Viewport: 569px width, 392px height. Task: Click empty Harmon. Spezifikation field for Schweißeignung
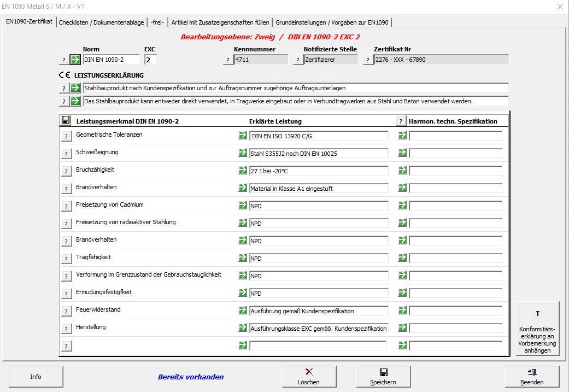click(456, 154)
